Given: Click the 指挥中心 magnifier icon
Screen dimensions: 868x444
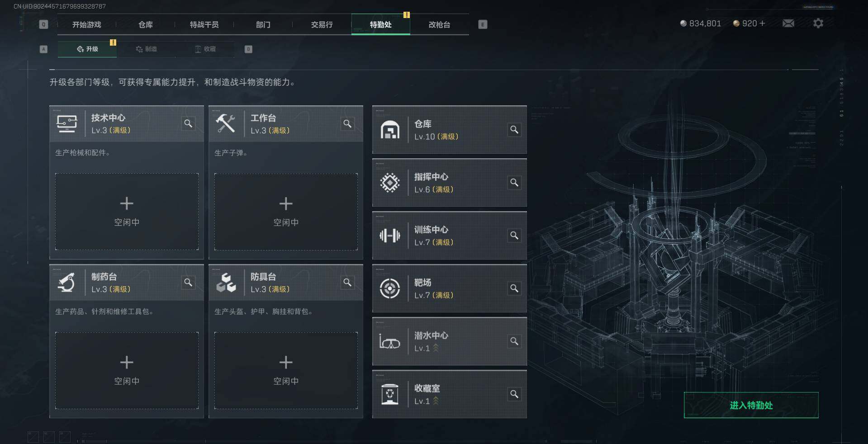Looking at the screenshot, I should click(x=514, y=183).
